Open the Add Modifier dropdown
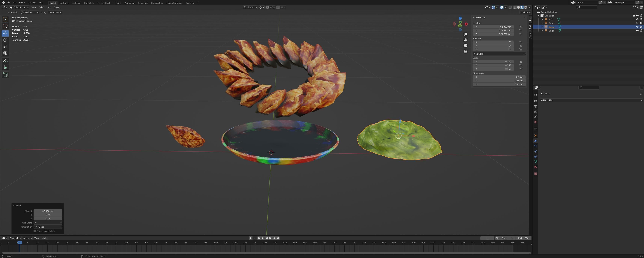 591,100
